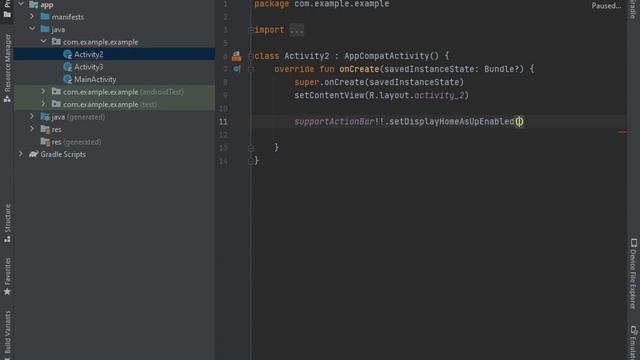
Task: Collapse the com.example.example package
Action: click(x=43, y=42)
